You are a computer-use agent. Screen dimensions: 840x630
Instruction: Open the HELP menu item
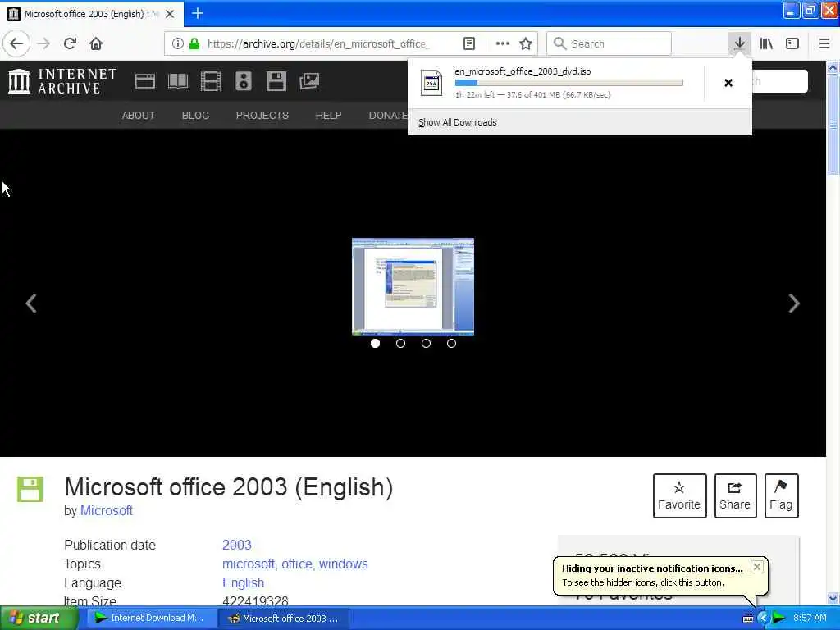pos(328,115)
